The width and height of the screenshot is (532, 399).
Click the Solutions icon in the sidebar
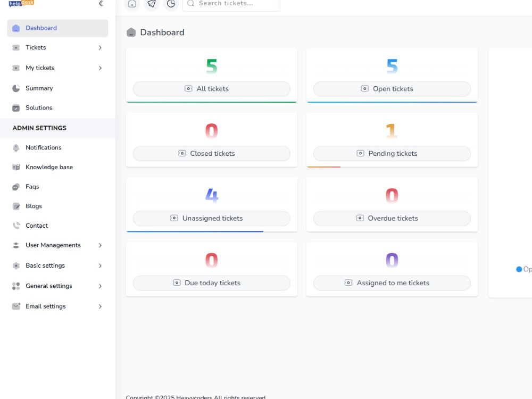tap(15, 107)
